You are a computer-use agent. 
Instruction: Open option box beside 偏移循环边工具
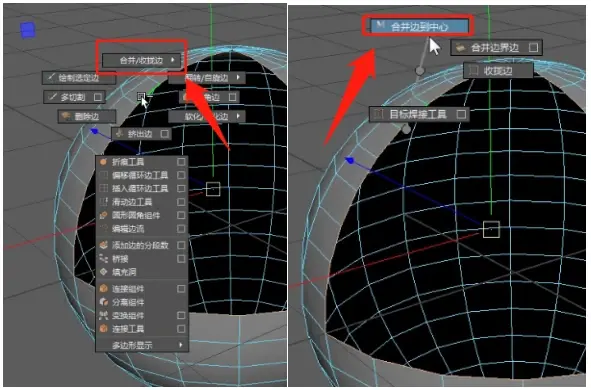tap(181, 175)
